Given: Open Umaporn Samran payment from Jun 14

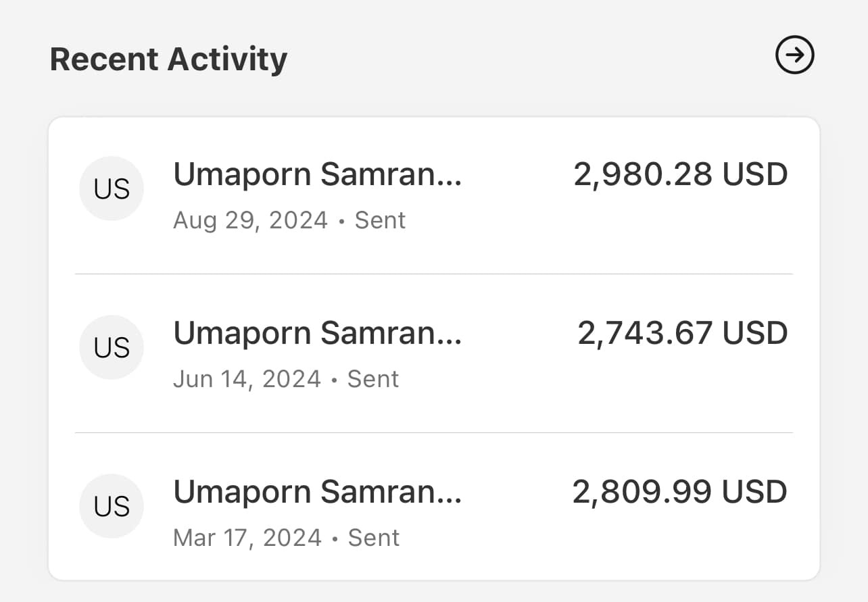Looking at the screenshot, I should click(x=318, y=333).
